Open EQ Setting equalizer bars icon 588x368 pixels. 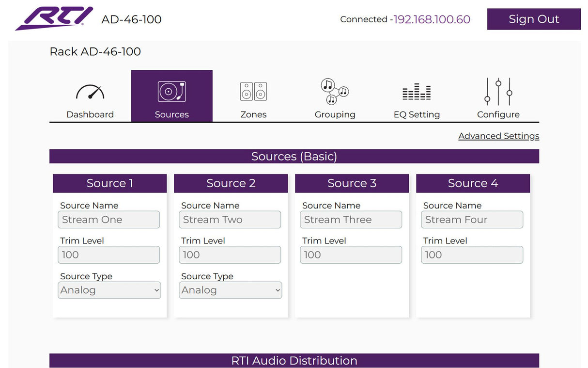point(416,91)
